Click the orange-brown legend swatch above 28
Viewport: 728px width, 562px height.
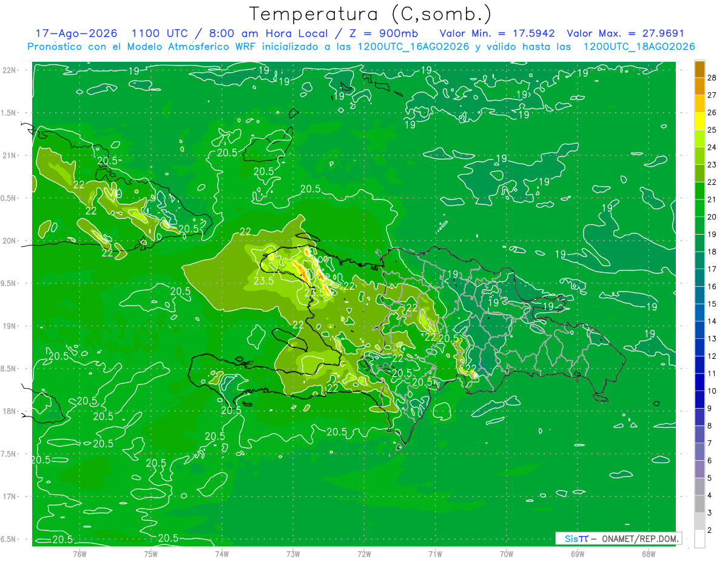pyautogui.click(x=699, y=69)
